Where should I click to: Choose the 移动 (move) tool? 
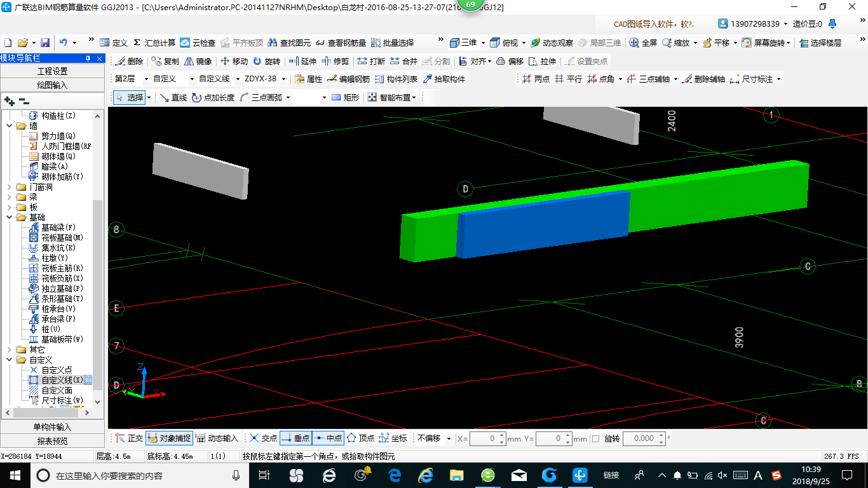click(x=234, y=62)
